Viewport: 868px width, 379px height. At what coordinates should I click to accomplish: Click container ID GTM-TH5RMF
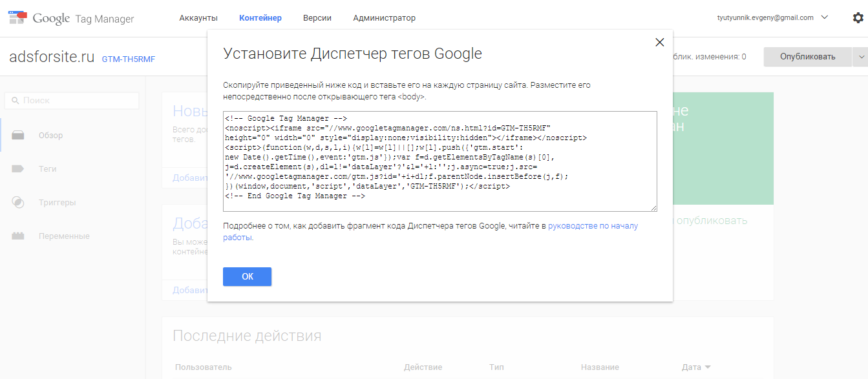pos(129,59)
